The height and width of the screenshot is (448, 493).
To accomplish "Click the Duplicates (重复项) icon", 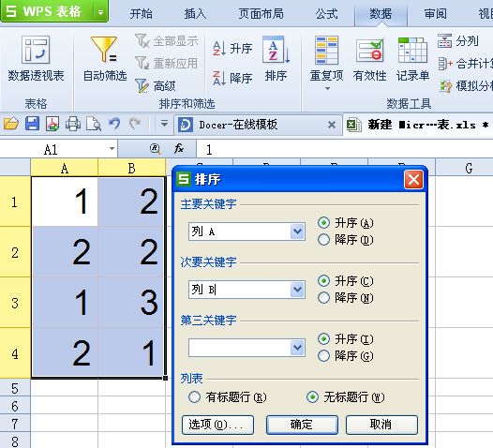I will coord(327,51).
